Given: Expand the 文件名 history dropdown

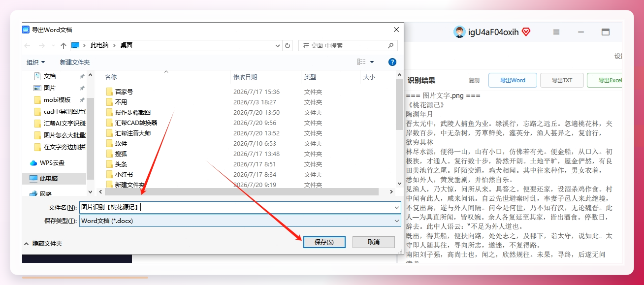Looking at the screenshot, I should (396, 208).
